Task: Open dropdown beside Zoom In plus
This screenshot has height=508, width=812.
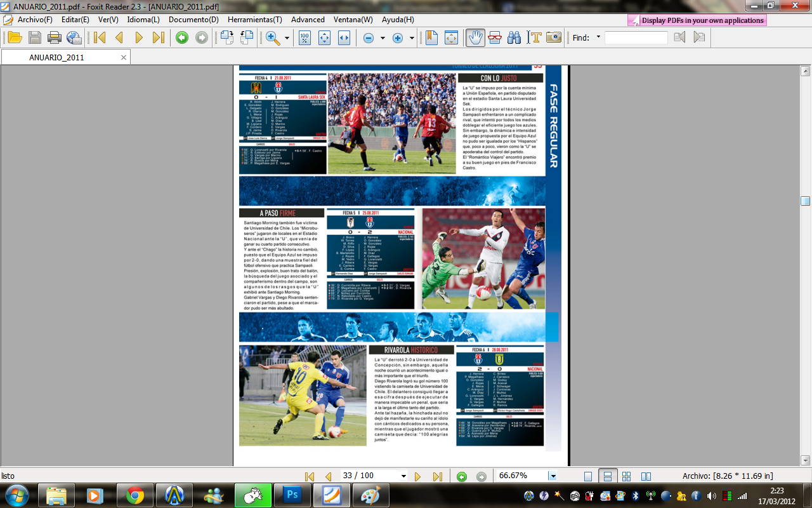Action: [x=412, y=38]
